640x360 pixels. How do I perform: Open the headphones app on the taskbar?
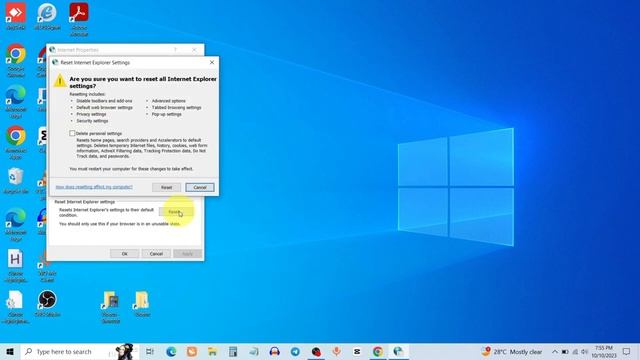coord(274,351)
